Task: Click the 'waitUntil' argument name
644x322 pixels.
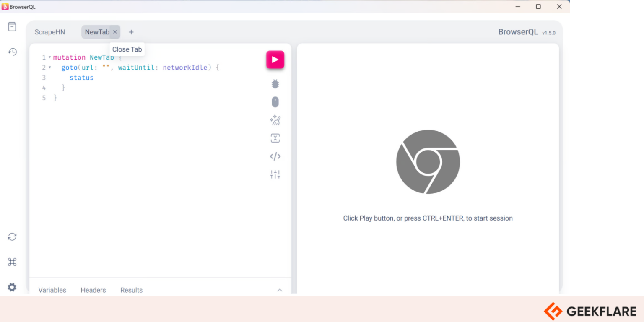Action: pyautogui.click(x=136, y=67)
